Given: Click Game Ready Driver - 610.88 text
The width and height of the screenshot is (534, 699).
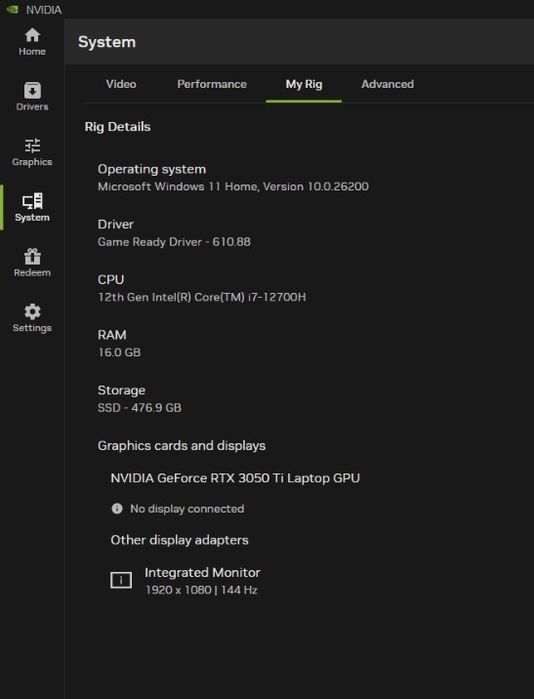Looking at the screenshot, I should point(174,242).
